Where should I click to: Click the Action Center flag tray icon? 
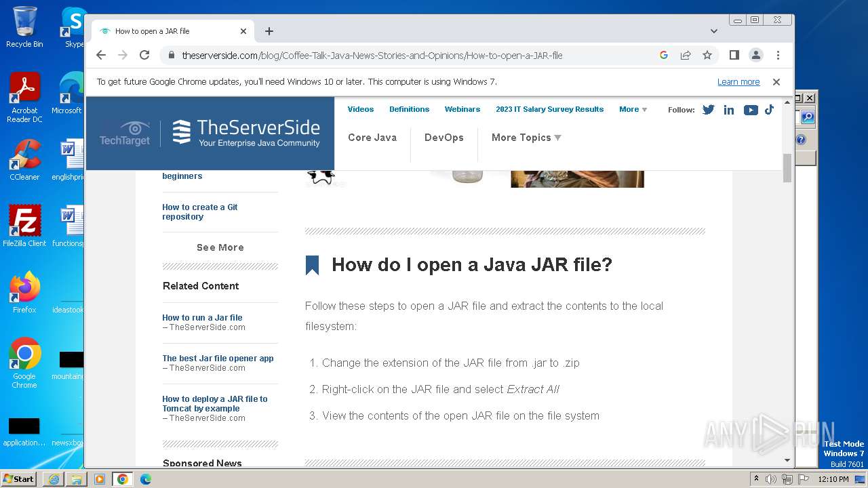point(804,479)
